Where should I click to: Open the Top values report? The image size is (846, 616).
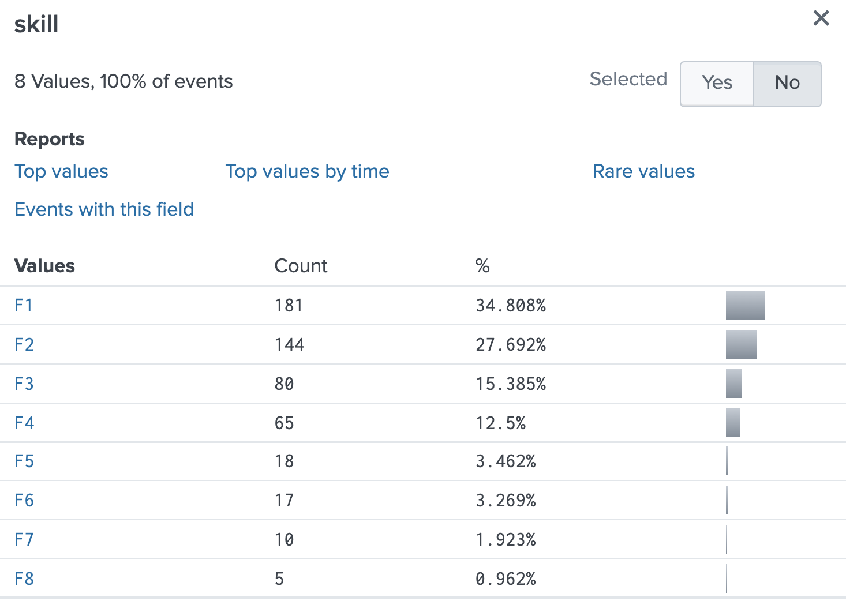click(x=61, y=171)
